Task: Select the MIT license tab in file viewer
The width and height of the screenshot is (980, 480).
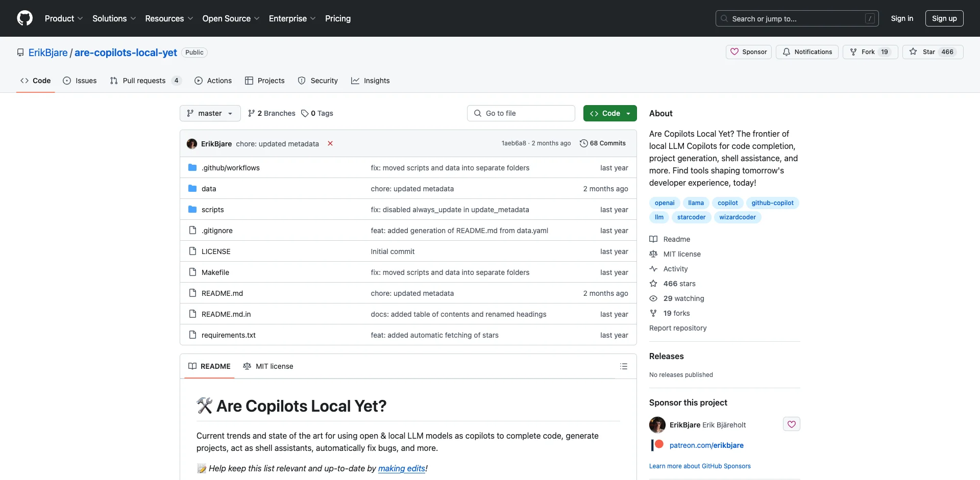Action: pos(268,366)
